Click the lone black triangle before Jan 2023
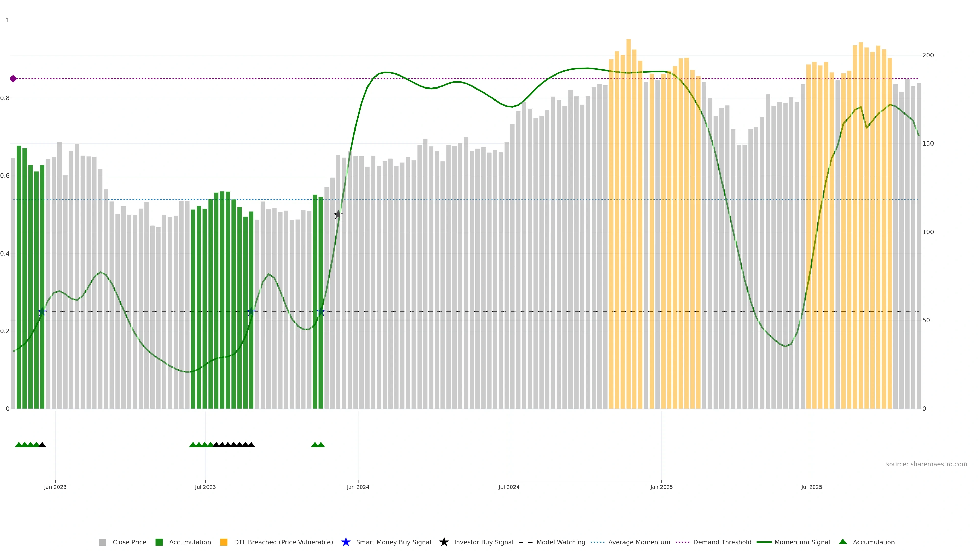 [x=42, y=445]
